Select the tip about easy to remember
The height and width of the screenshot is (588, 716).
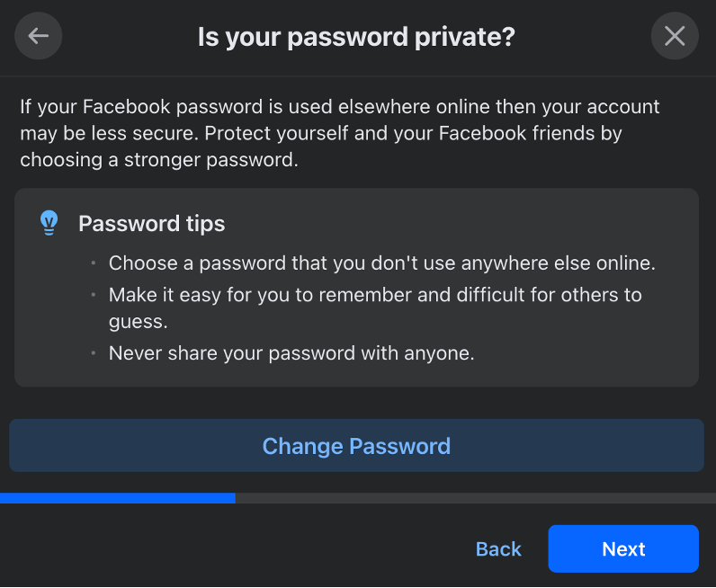pyautogui.click(x=375, y=308)
